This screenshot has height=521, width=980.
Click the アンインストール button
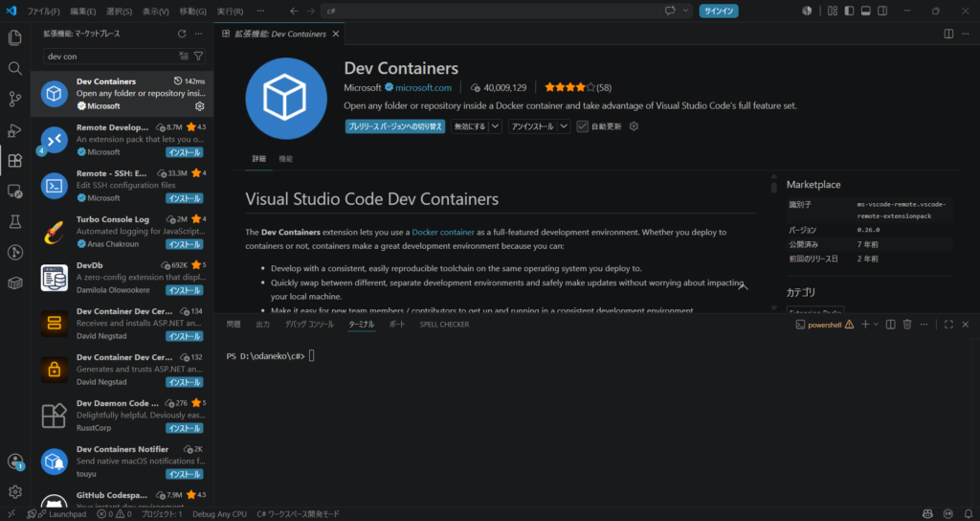tap(532, 126)
